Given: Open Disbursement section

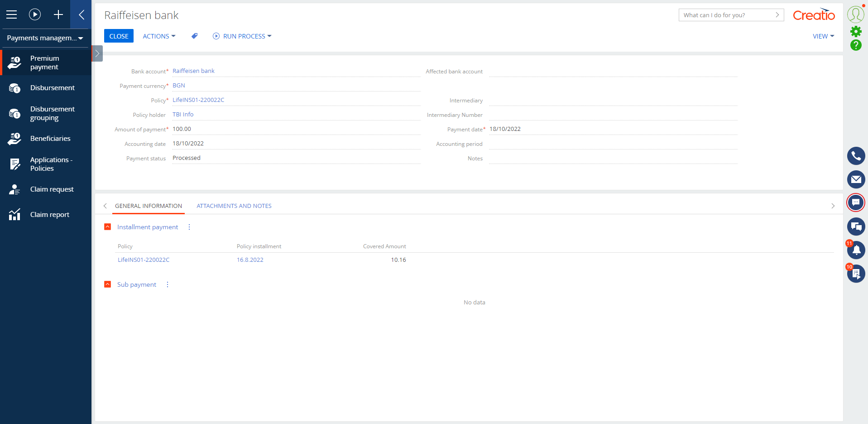Looking at the screenshot, I should (x=46, y=88).
